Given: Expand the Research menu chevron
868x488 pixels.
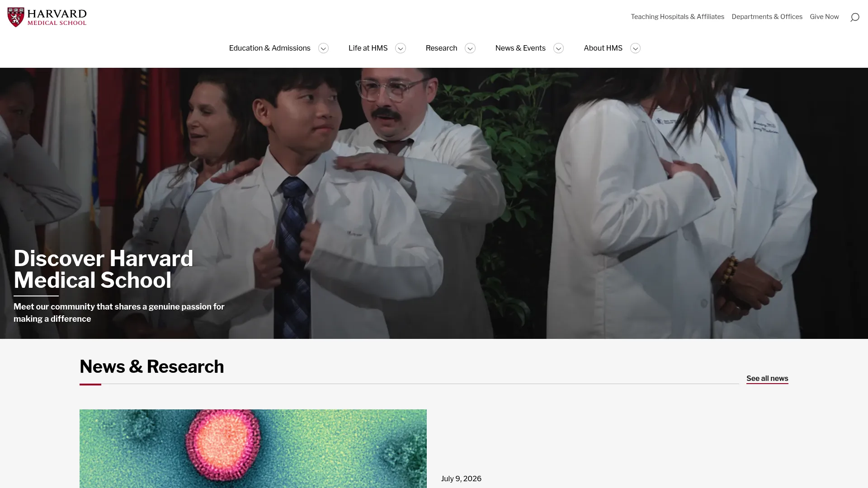Looking at the screenshot, I should (x=470, y=48).
